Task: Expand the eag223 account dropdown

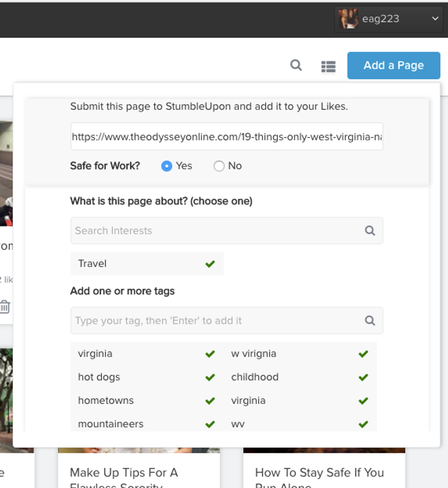Action: coord(435,19)
